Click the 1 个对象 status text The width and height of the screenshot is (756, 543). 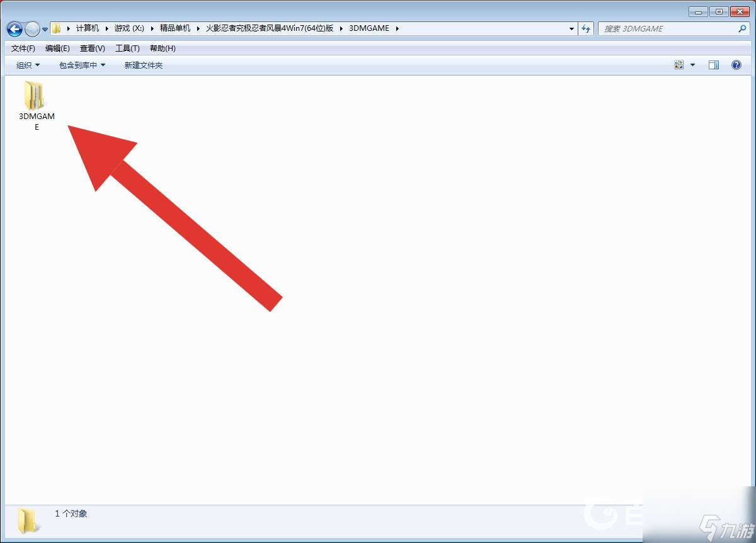[71, 514]
